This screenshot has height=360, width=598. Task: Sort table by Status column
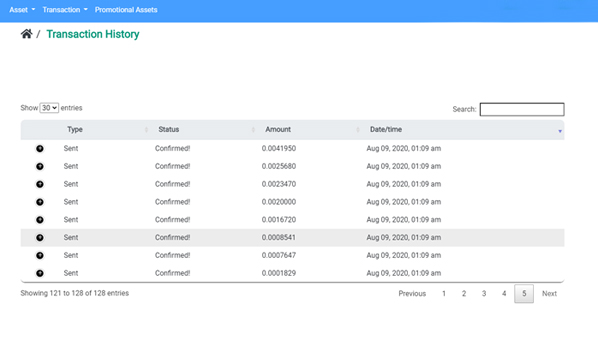[x=205, y=130]
